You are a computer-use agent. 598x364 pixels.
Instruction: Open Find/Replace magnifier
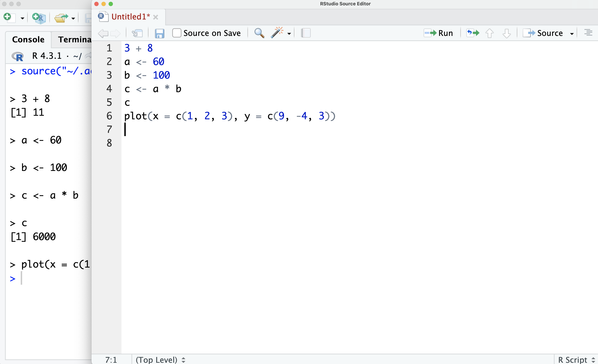point(259,33)
